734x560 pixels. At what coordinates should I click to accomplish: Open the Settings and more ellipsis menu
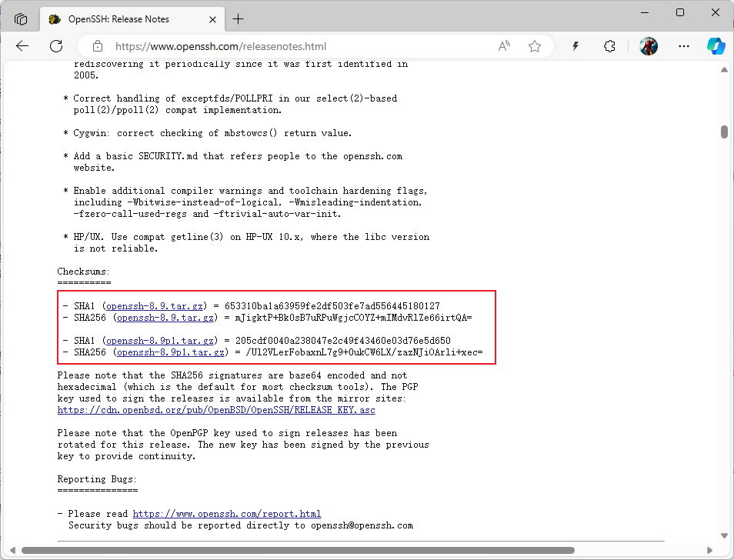(x=684, y=46)
